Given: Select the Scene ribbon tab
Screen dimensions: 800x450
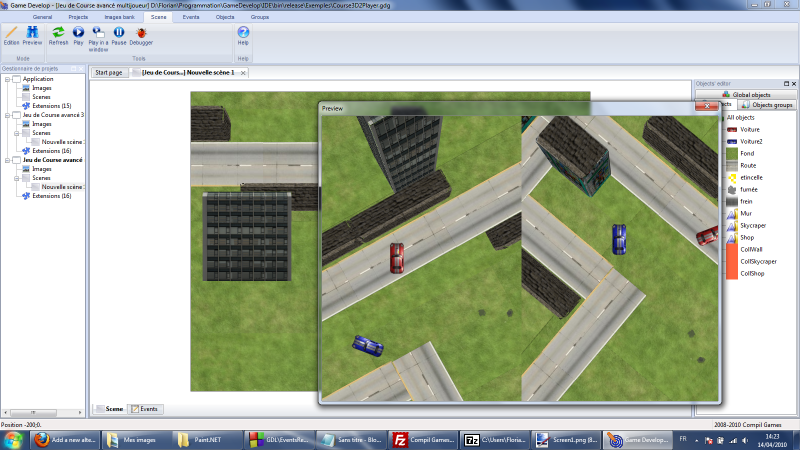Looking at the screenshot, I should click(158, 17).
